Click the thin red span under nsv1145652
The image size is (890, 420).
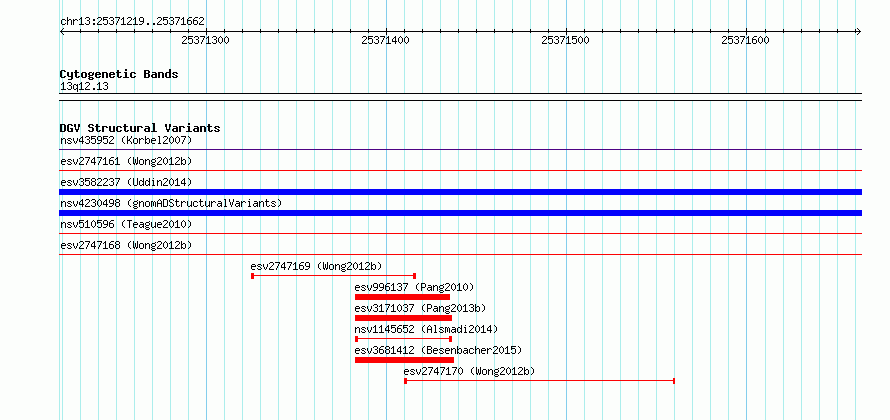pyautogui.click(x=404, y=339)
